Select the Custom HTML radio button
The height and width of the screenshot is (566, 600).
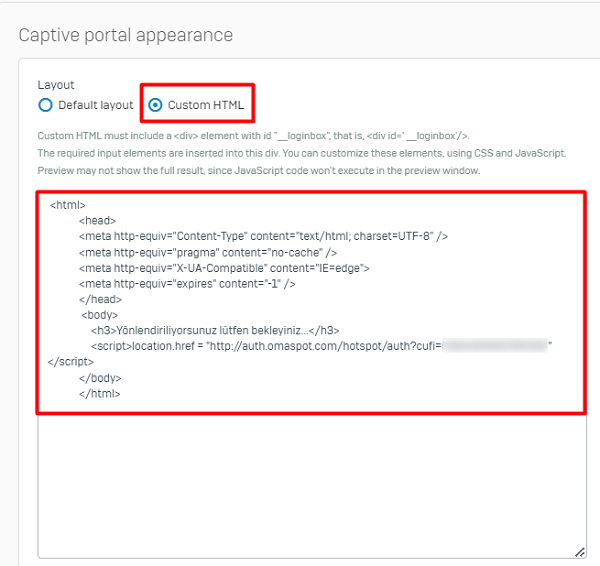coord(155,105)
